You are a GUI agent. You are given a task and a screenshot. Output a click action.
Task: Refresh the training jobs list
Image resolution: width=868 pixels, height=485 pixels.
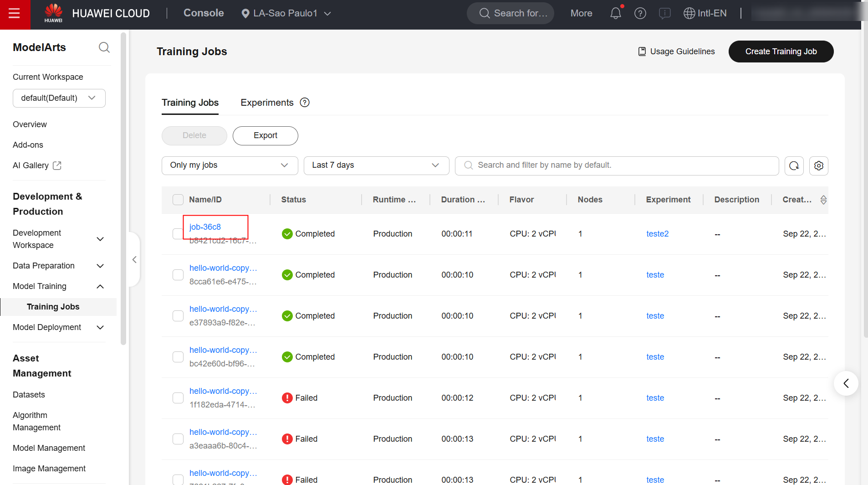[794, 165]
